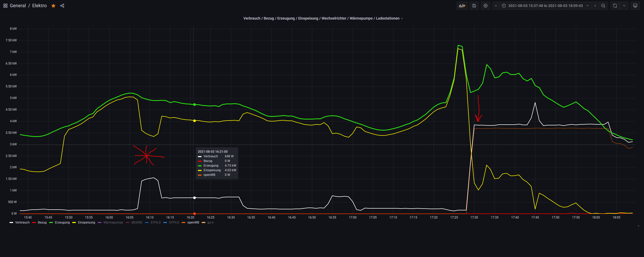The height and width of the screenshot is (257, 644).
Task: Share the dashboard via share icon
Action: (x=62, y=6)
